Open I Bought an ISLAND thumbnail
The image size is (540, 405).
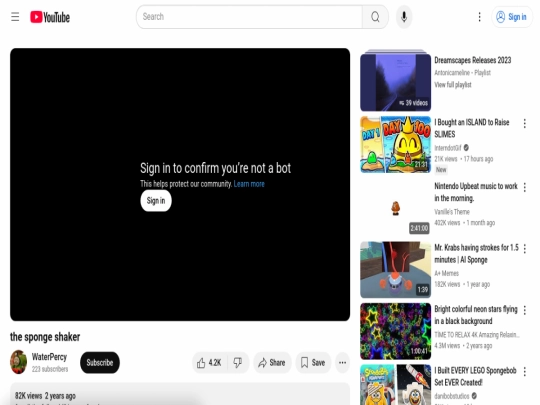[x=395, y=145]
